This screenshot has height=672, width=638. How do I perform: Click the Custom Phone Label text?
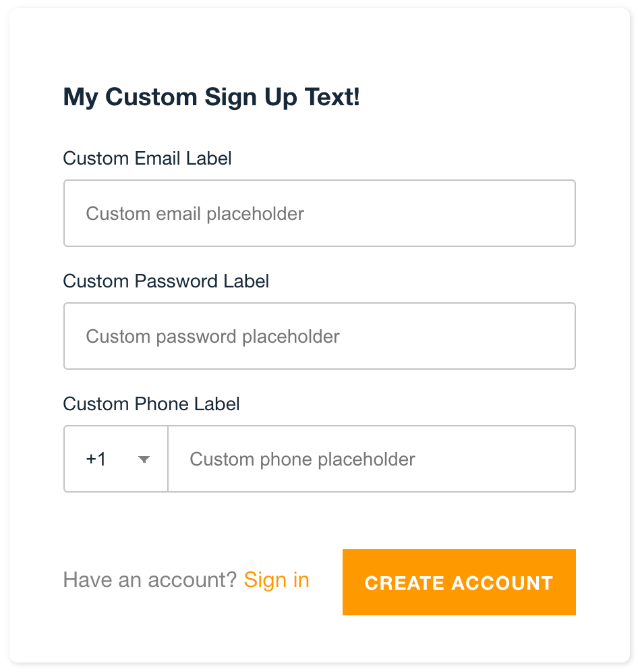click(x=151, y=404)
